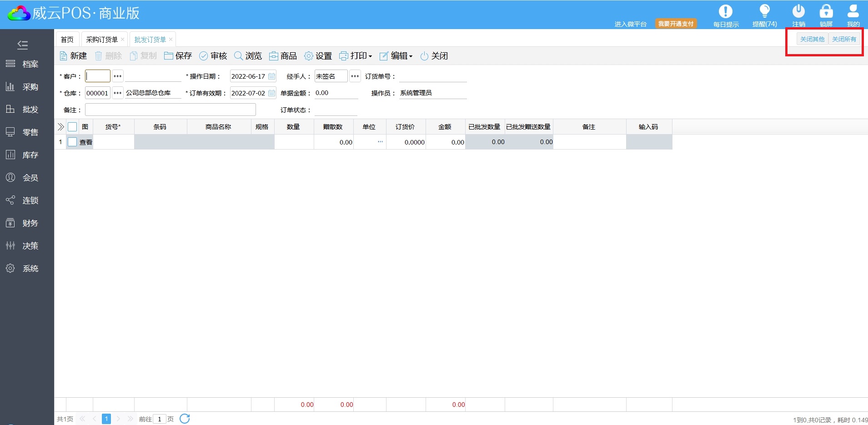Collapse the left sidebar menu icon
This screenshot has height=425, width=868.
click(22, 45)
